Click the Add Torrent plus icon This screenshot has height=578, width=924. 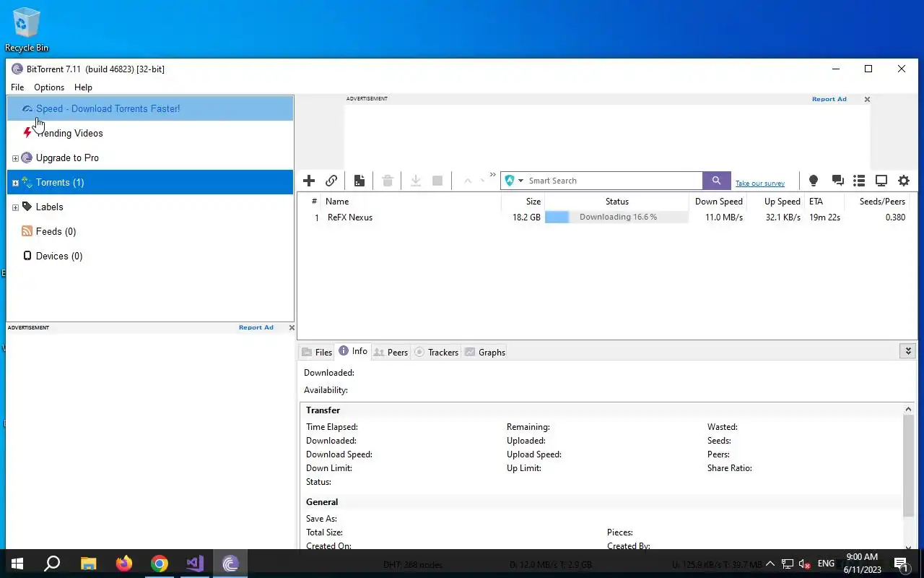click(x=309, y=181)
